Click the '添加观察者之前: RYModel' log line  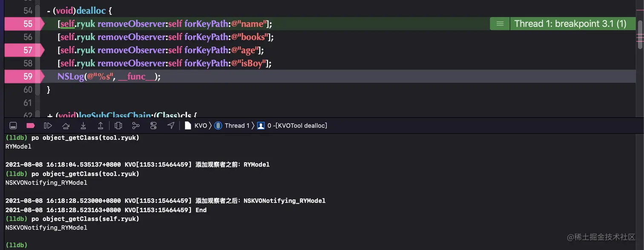138,164
